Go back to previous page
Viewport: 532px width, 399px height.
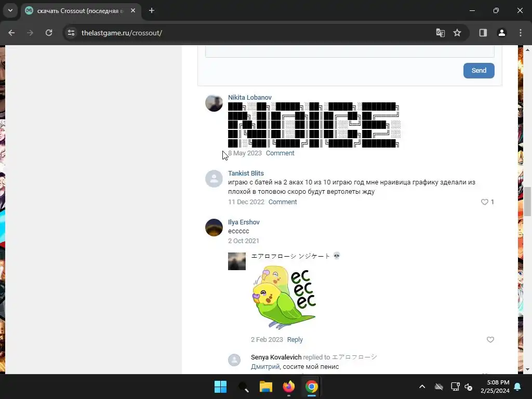tap(11, 33)
